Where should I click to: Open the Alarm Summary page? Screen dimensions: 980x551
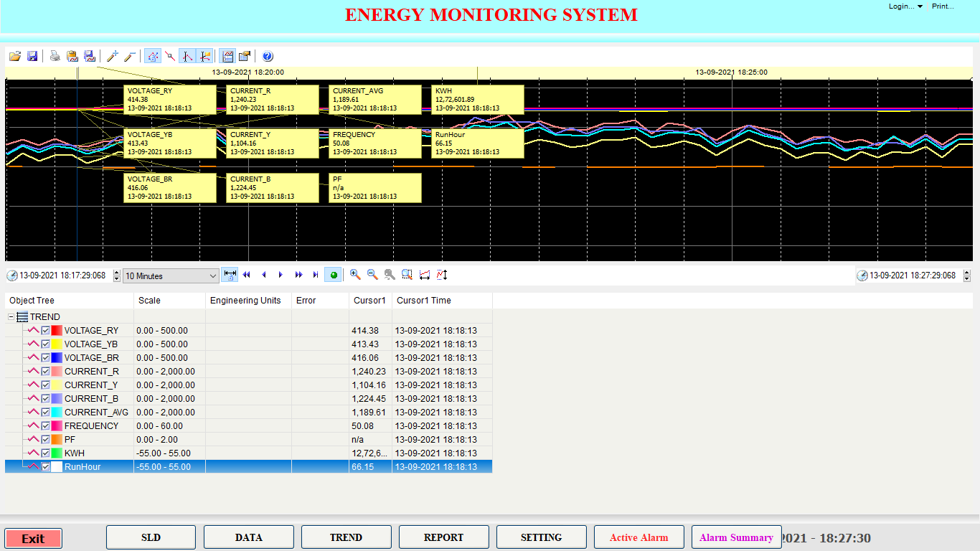click(736, 537)
